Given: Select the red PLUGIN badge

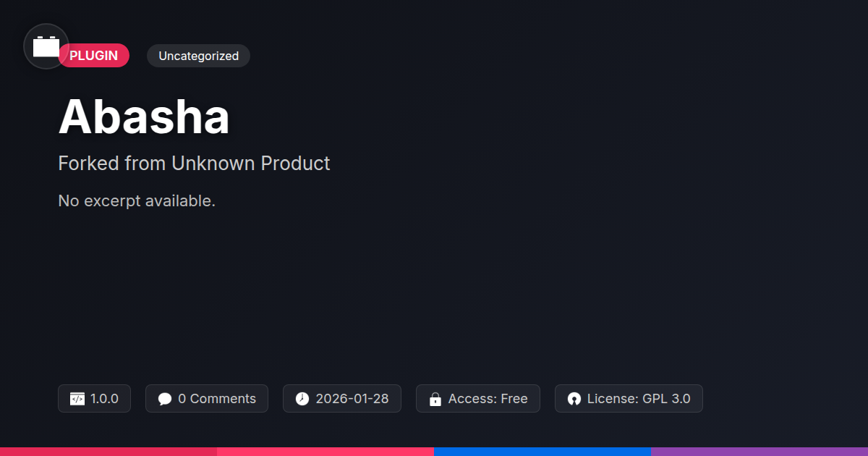Looking at the screenshot, I should click(94, 56).
